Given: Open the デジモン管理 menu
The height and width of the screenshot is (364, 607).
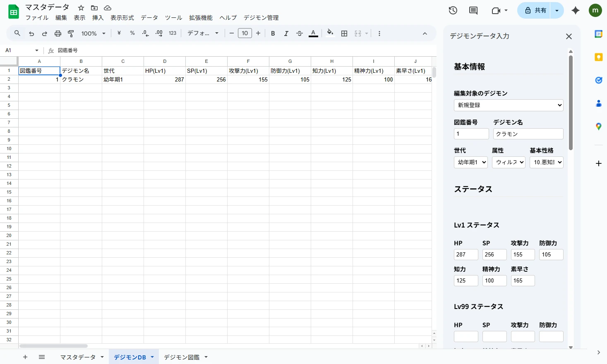Looking at the screenshot, I should point(261,18).
